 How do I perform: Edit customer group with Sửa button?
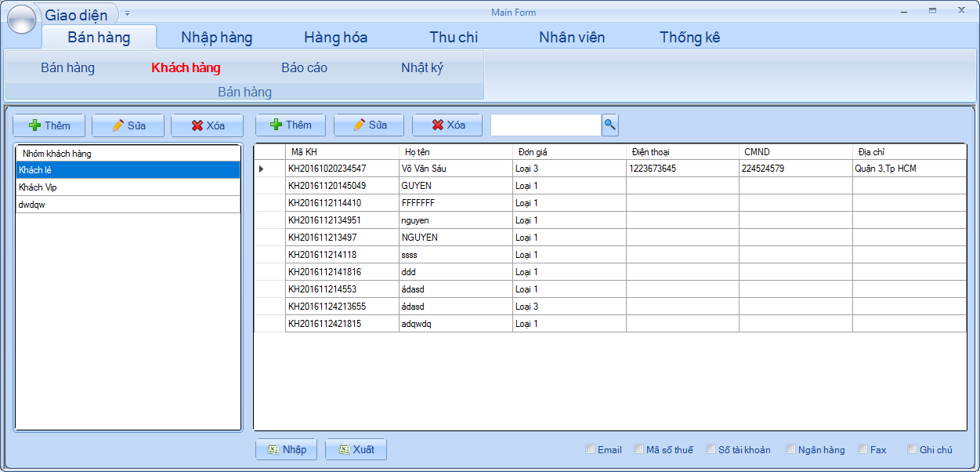click(128, 125)
